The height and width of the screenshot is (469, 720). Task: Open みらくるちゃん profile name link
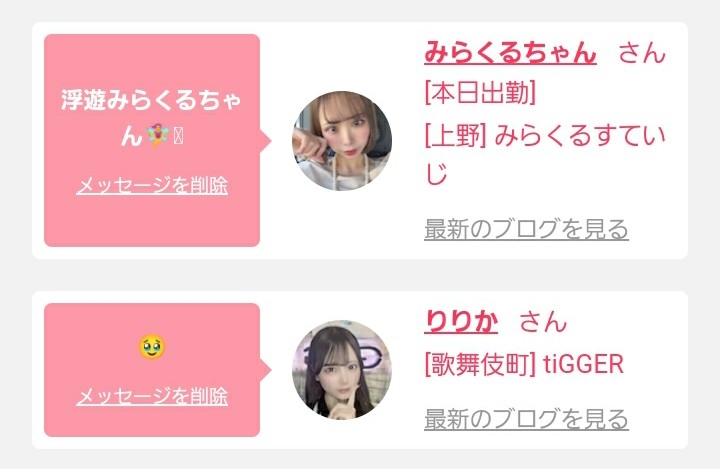(x=510, y=53)
